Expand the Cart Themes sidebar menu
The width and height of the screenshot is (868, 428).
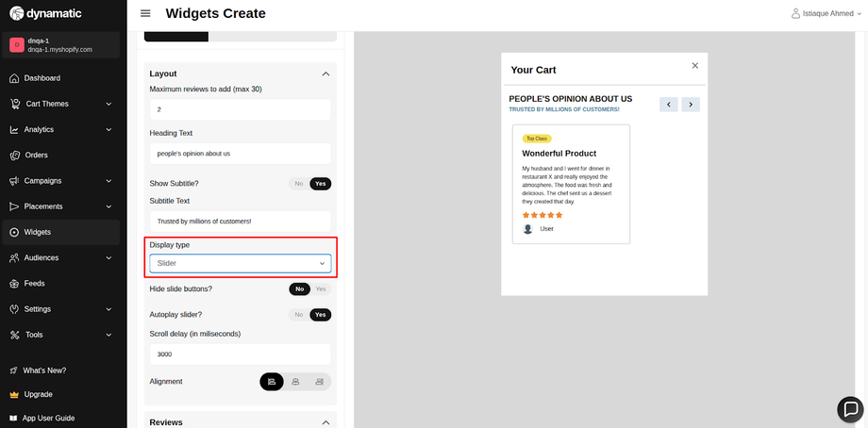pos(61,104)
